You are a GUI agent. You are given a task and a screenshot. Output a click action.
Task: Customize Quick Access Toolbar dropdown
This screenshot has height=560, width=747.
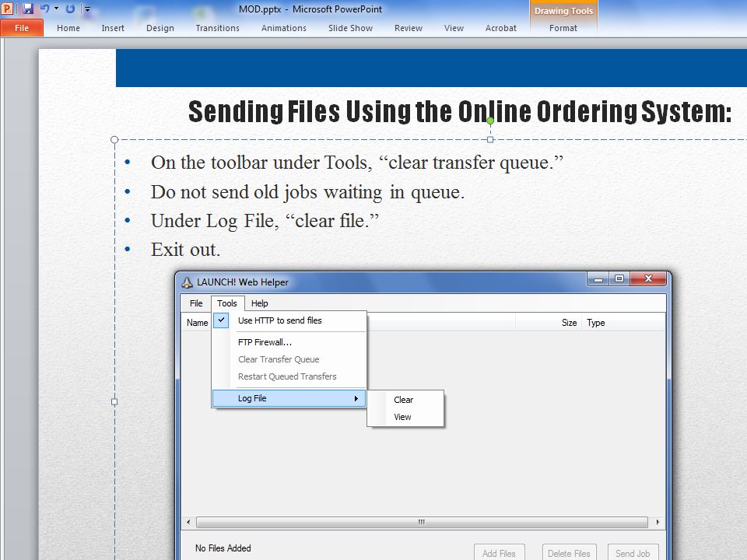pos(87,9)
